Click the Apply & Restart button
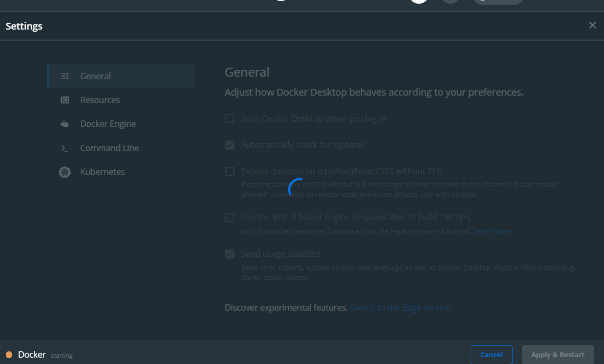The width and height of the screenshot is (604, 364). click(x=557, y=355)
